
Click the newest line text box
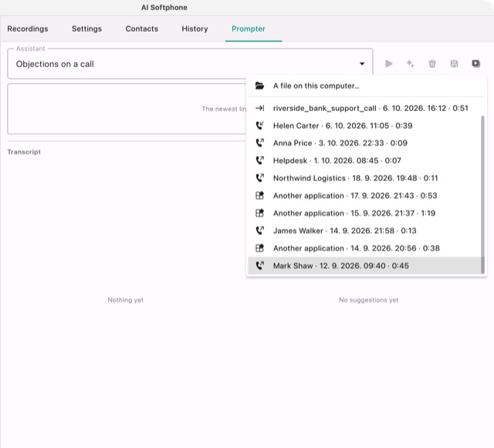[x=127, y=109]
